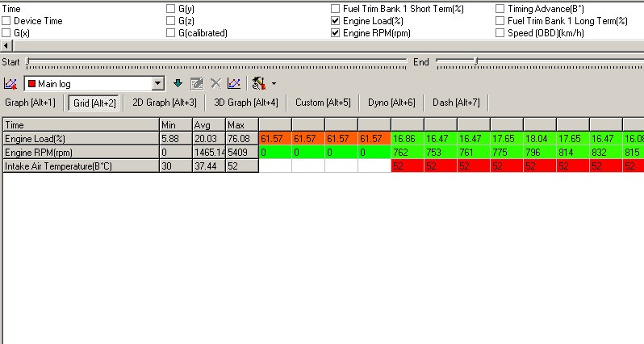Click the Graph [Alt+1] tab button

pos(31,103)
